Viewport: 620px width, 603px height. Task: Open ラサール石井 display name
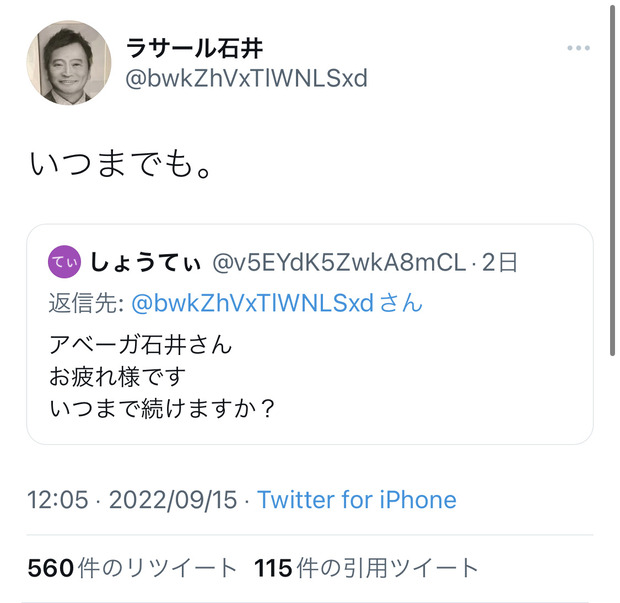pyautogui.click(x=194, y=48)
